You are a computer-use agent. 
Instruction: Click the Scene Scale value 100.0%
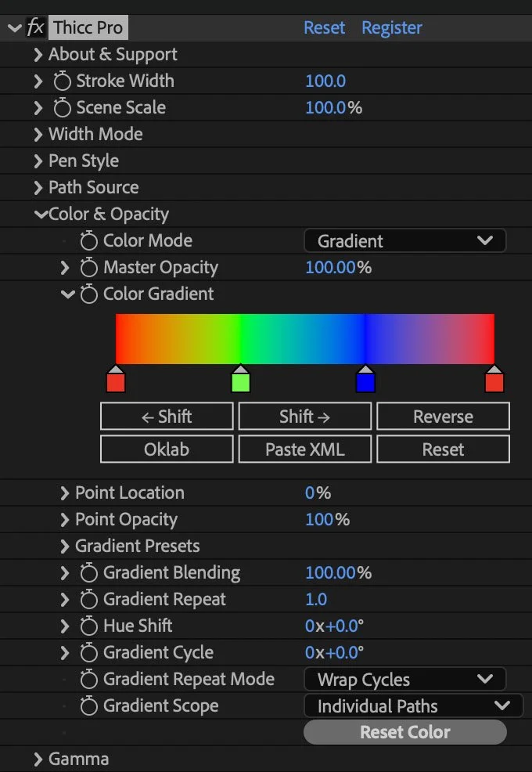tap(333, 107)
